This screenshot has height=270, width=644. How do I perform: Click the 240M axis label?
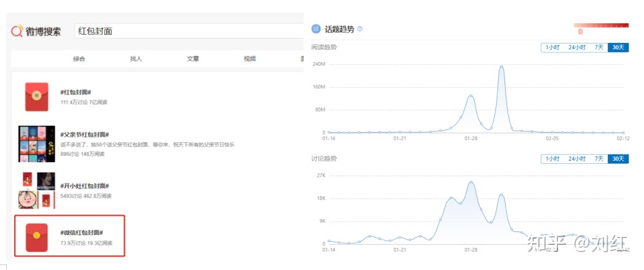(319, 64)
